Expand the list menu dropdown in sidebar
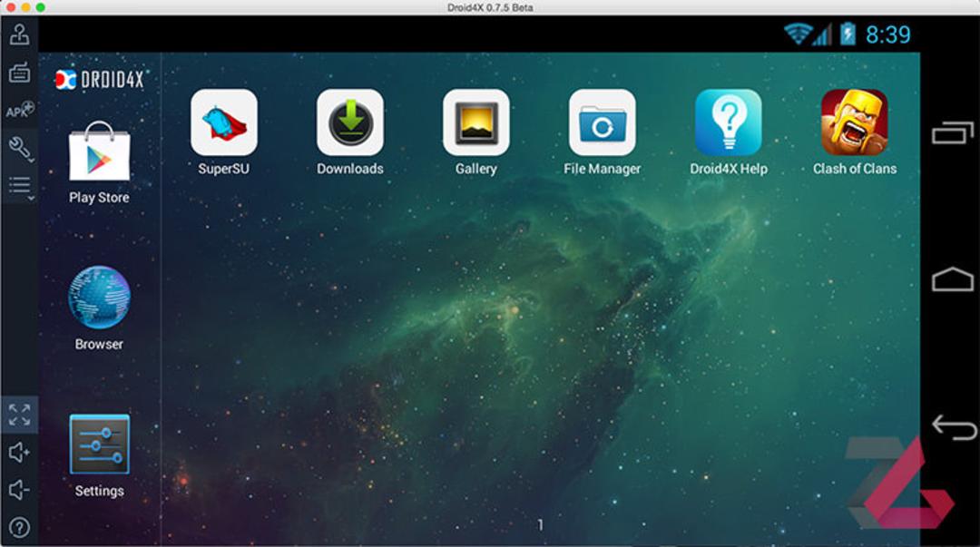 (x=21, y=186)
